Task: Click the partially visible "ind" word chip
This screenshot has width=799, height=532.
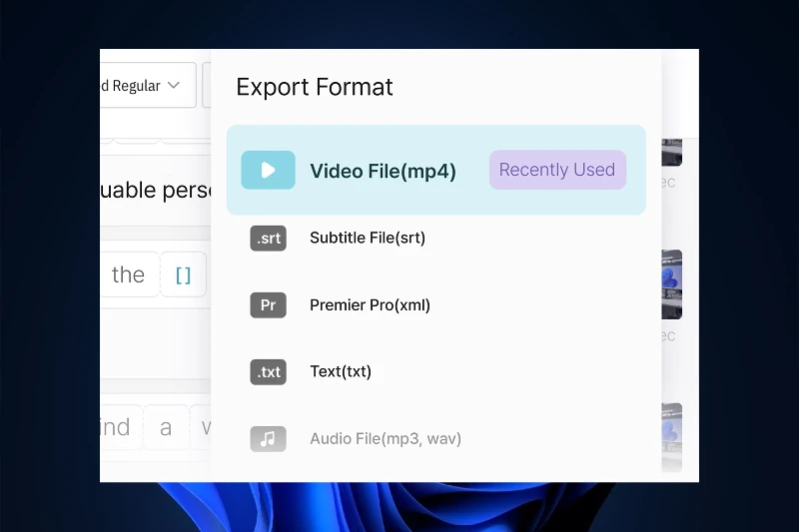Action: click(116, 428)
